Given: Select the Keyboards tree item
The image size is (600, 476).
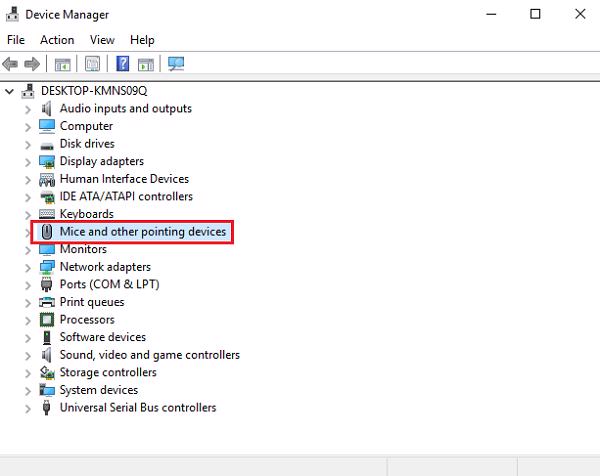Looking at the screenshot, I should coord(86,214).
